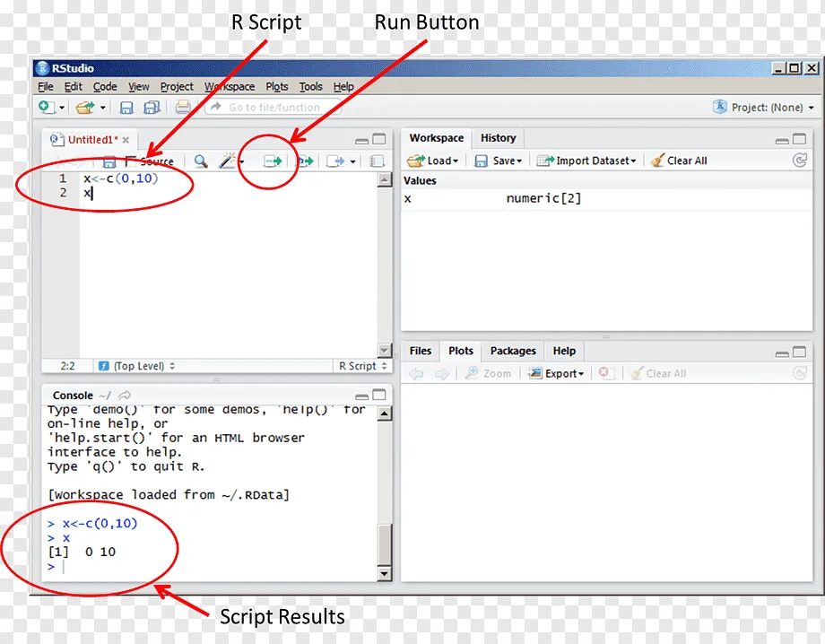Switch to the History tab
Viewport: 825px width, 644px height.
click(498, 138)
